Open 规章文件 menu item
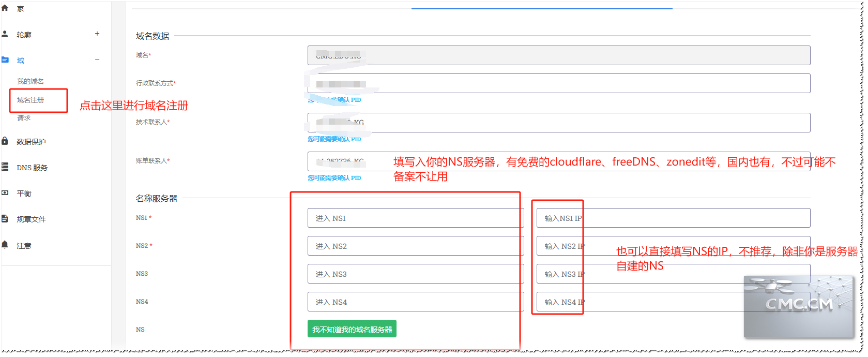The width and height of the screenshot is (868, 357). click(31, 219)
